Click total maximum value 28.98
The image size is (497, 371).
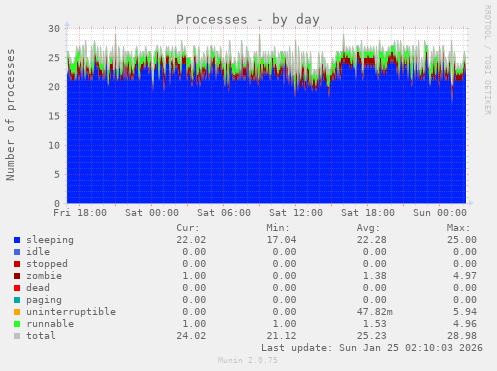point(462,336)
